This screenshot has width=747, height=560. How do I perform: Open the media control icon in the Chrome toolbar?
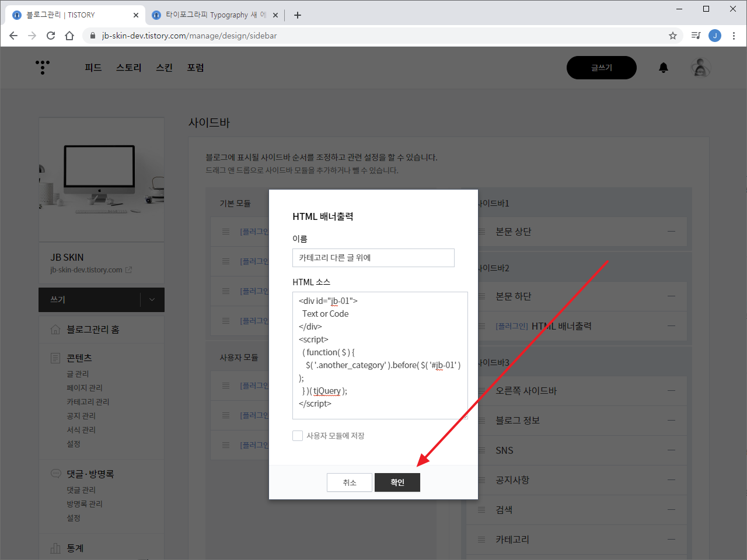(696, 36)
